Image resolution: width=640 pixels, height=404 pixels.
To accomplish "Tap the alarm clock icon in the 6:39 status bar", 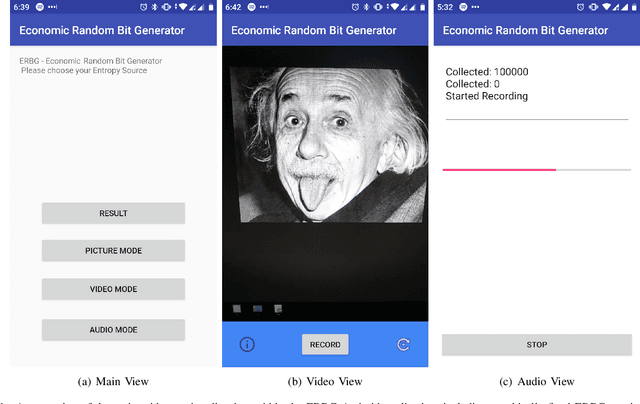I will point(143,7).
